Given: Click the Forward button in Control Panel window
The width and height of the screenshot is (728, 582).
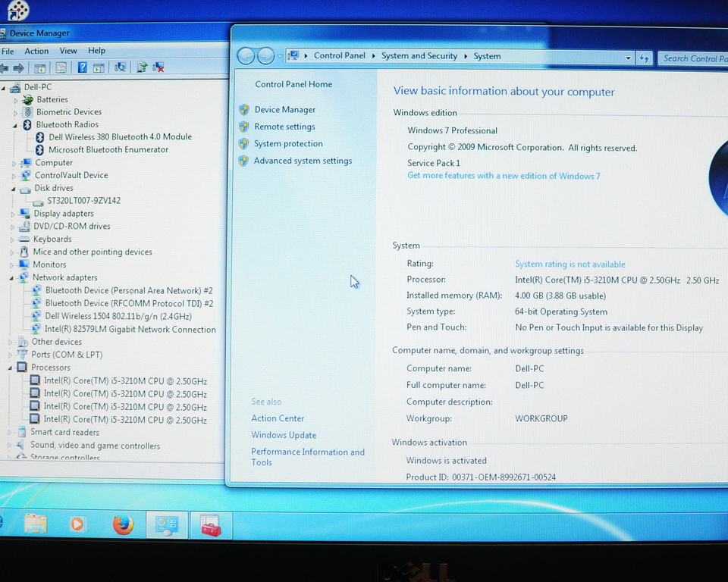Looking at the screenshot, I should 265,56.
